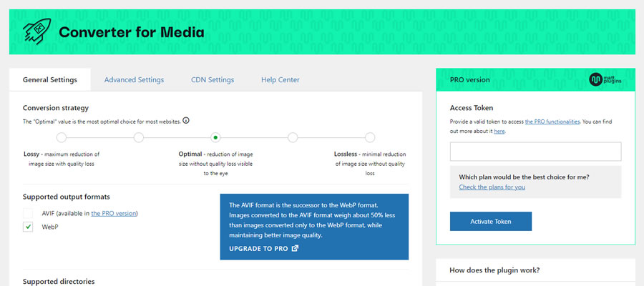Screen dimensions: 644x286
Task: Enable the AVIF output format checkbox
Action: coord(28,213)
